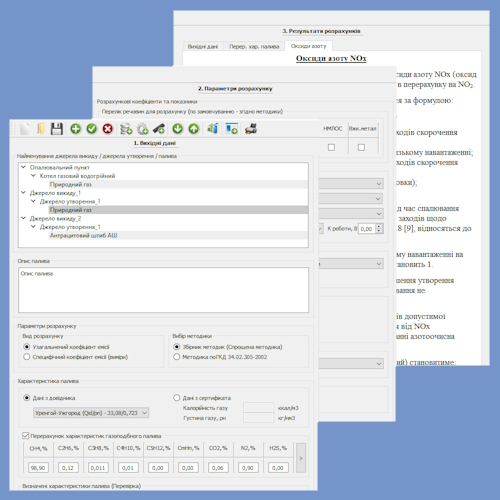Click the red X delete icon
This screenshot has height=500, width=500.
(x=108, y=129)
